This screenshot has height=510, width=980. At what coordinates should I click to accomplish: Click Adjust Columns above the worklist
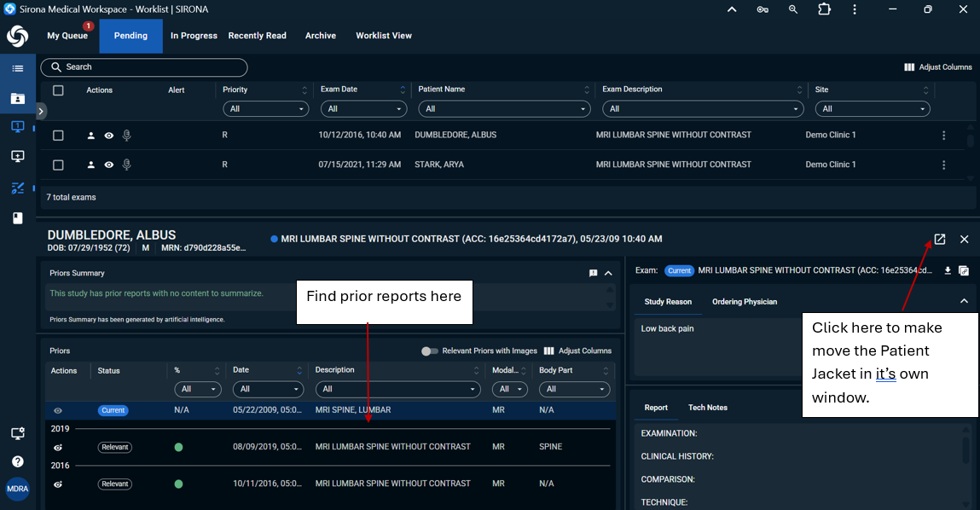937,67
